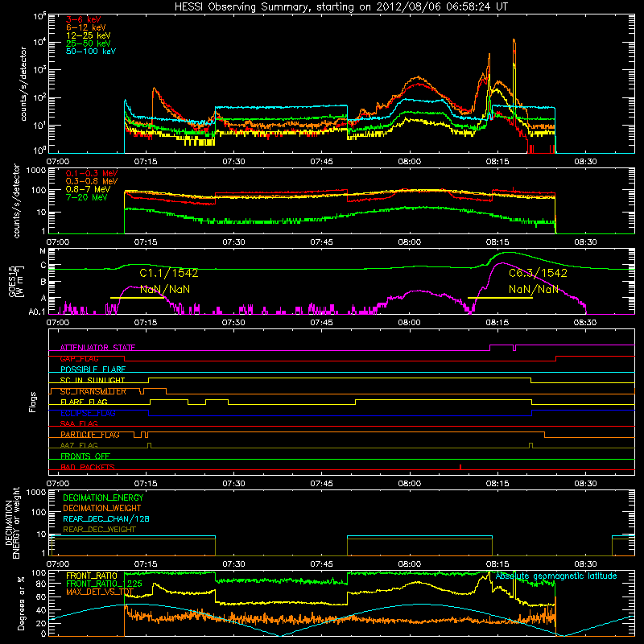This screenshot has width=644, height=644.
Task: Click the PARTICLE_FLAG label
Action: [x=90, y=435]
